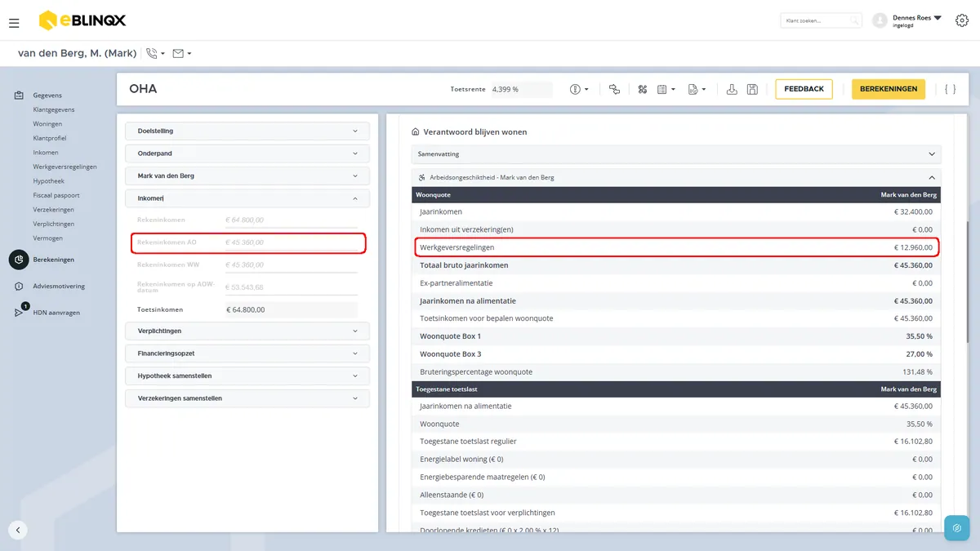Click the four-leaf pattern toolbar icon

642,89
